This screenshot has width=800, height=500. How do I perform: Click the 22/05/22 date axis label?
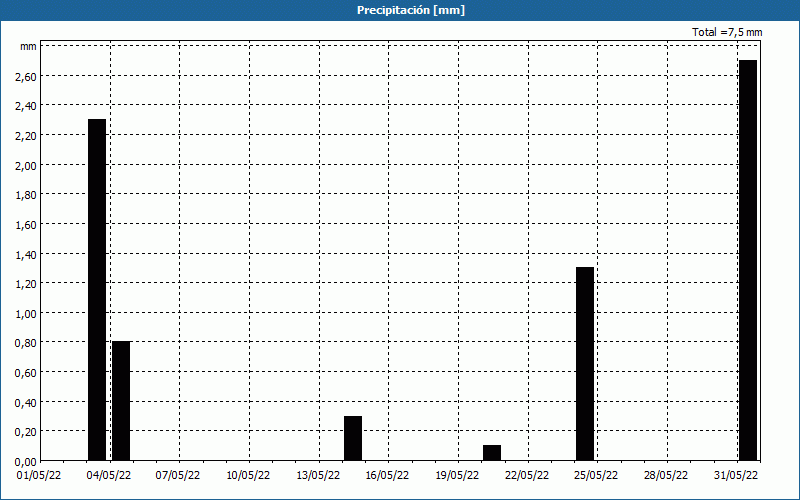[528, 476]
